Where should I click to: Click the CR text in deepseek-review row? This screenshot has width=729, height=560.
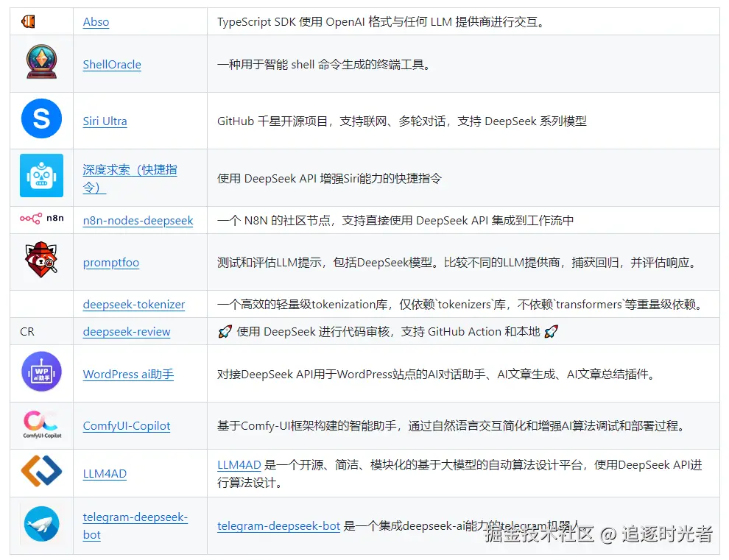tap(27, 331)
